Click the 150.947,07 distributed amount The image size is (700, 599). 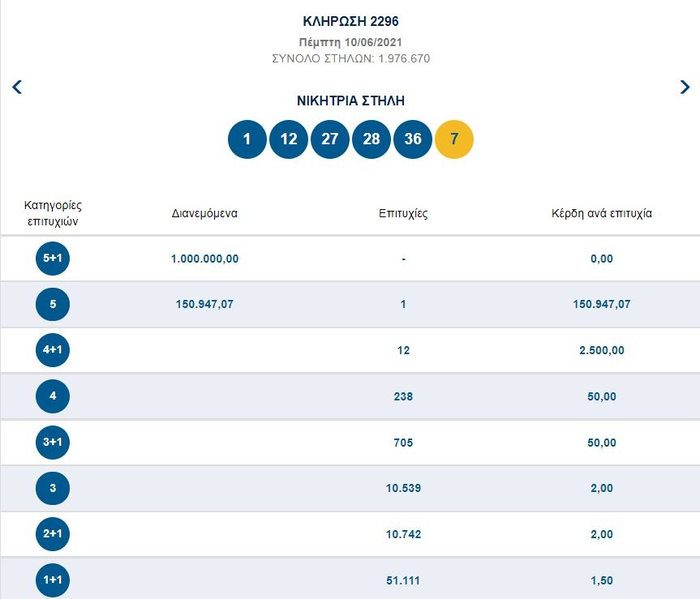(204, 305)
